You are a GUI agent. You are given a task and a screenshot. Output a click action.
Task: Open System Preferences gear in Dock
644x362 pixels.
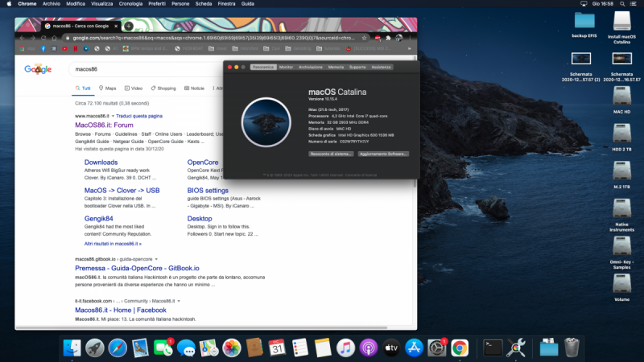coord(436,348)
